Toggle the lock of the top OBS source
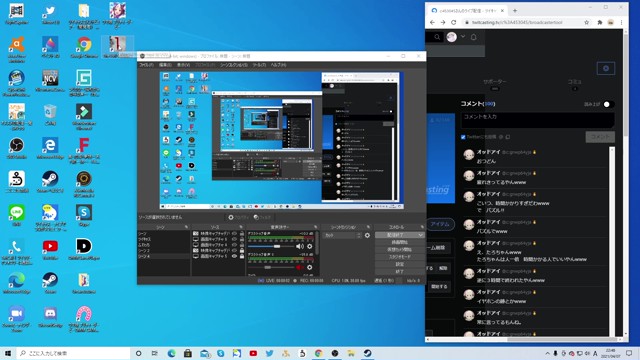 (242, 233)
